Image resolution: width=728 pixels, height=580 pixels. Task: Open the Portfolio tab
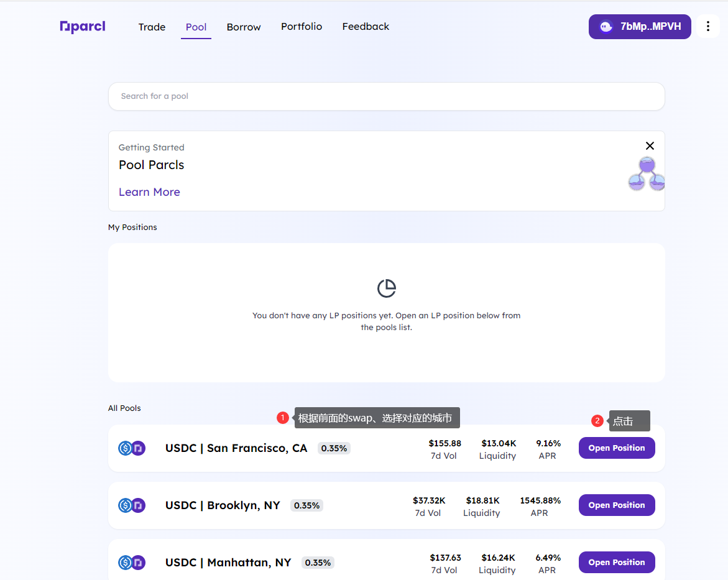point(302,27)
